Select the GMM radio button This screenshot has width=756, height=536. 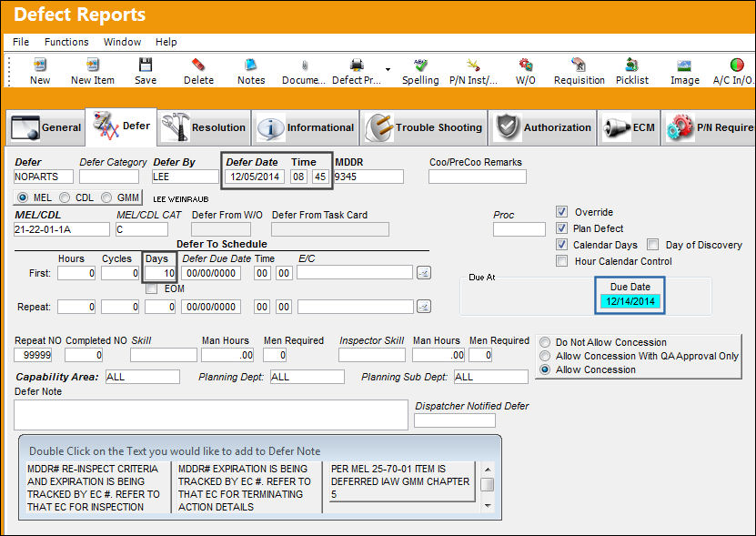point(106,197)
